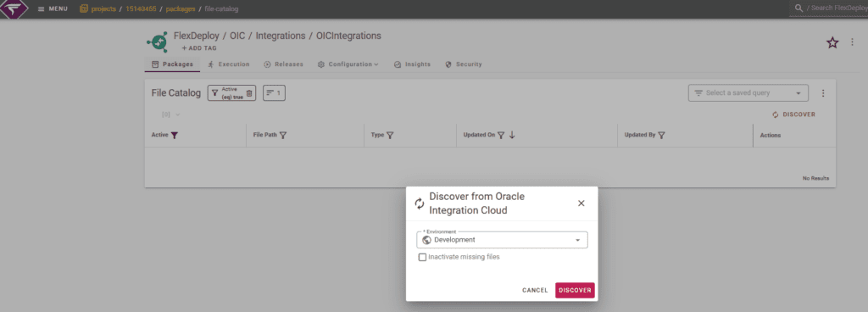Click the Updated By header label
This screenshot has width=868, height=312.
click(x=640, y=135)
